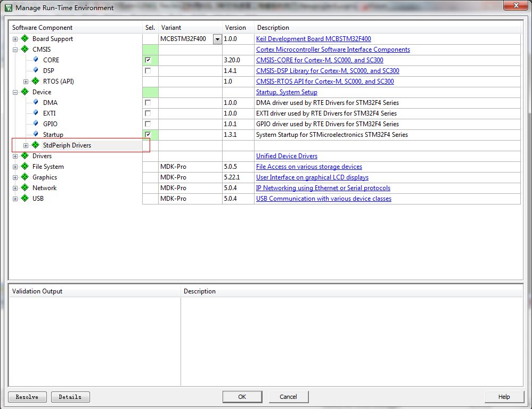Click the blue component icon beside CORE
This screenshot has height=409, width=532.
click(x=36, y=60)
